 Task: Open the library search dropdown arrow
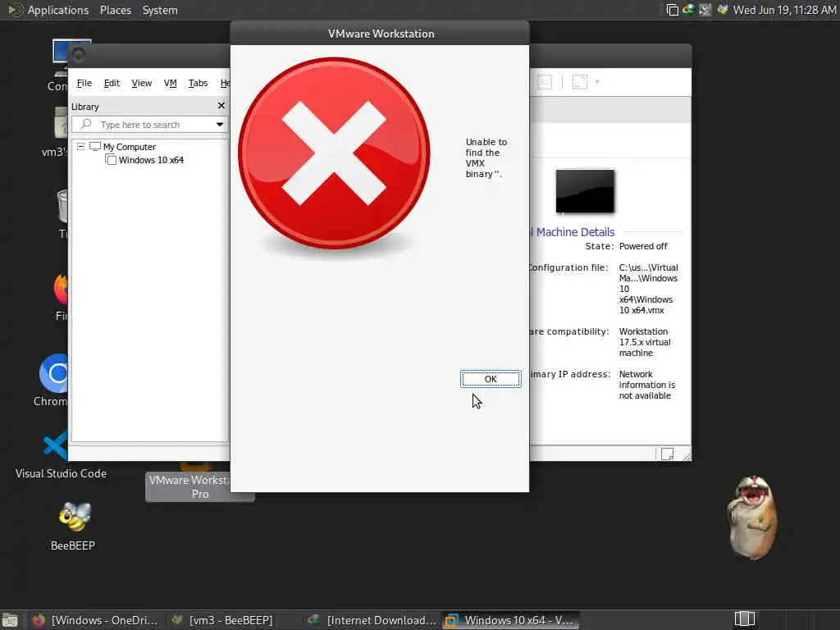coord(220,125)
